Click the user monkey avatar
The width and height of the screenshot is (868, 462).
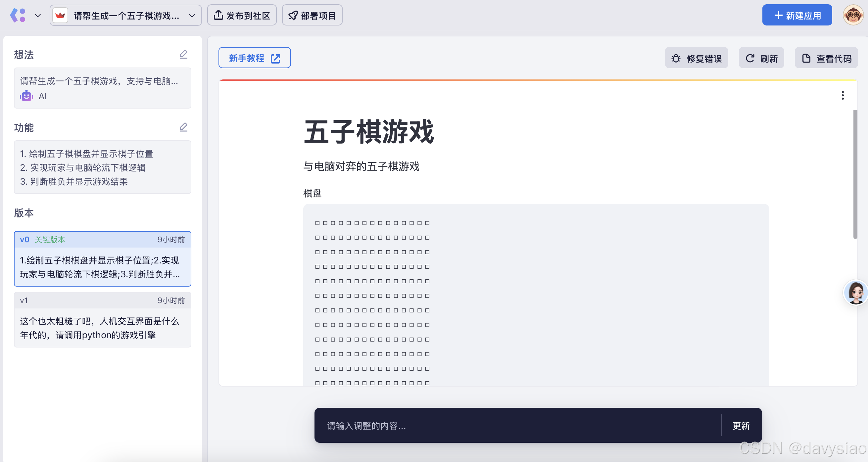[x=853, y=15]
